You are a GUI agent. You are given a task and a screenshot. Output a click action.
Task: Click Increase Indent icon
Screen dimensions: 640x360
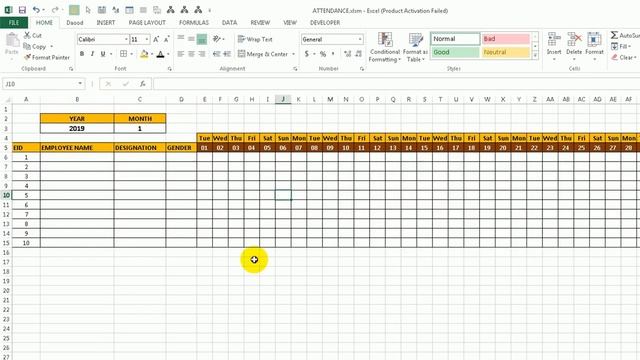[x=227, y=54]
